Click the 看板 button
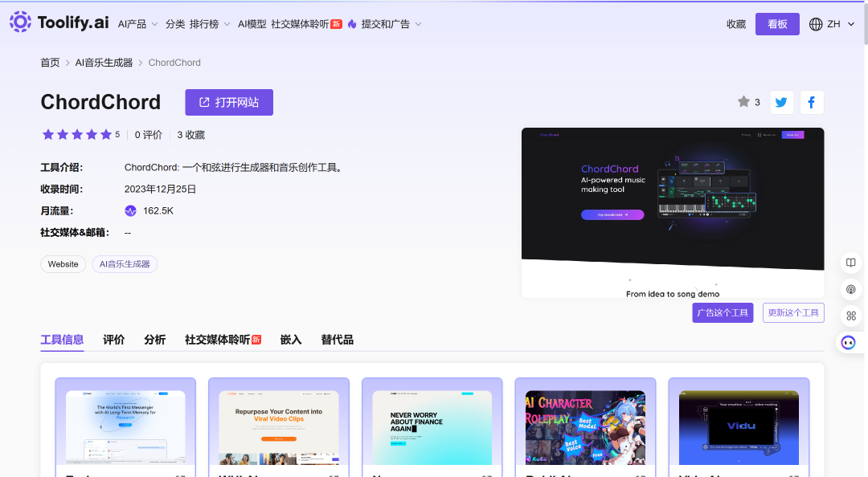Image resolution: width=868 pixels, height=477 pixels. click(x=777, y=24)
